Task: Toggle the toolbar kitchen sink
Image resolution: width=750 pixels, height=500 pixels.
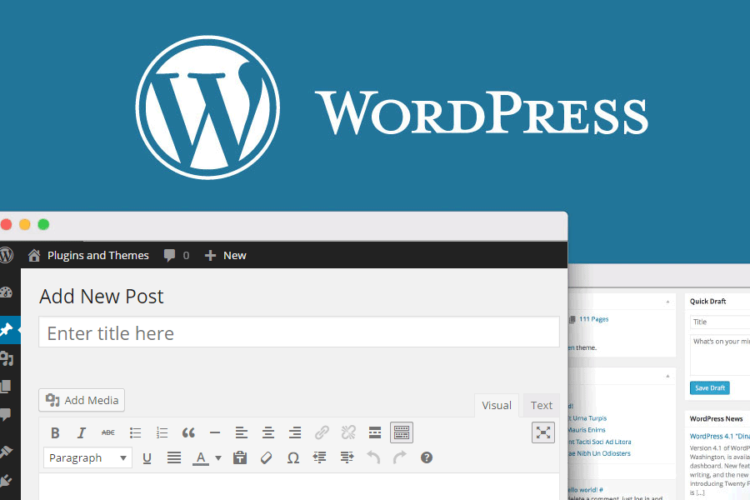Action: point(402,433)
